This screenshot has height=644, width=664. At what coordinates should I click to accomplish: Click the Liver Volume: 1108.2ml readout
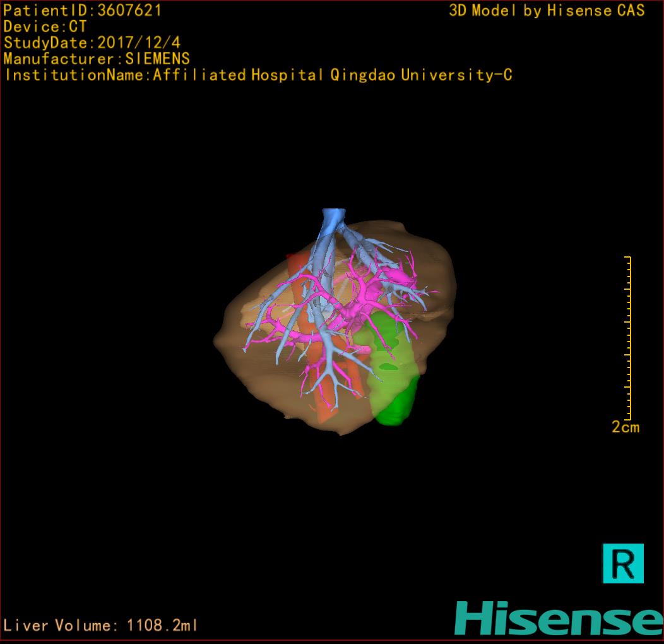[101, 626]
